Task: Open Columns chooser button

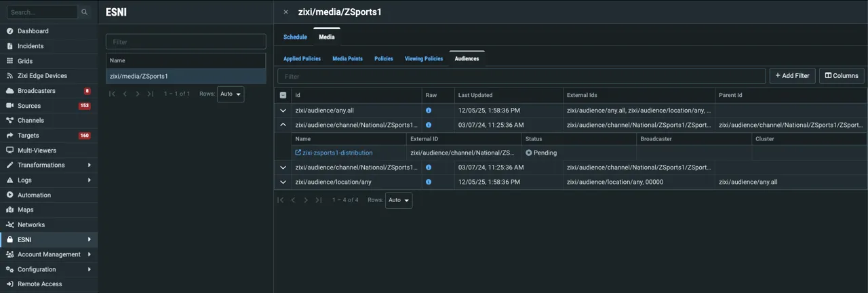Action: pos(842,76)
